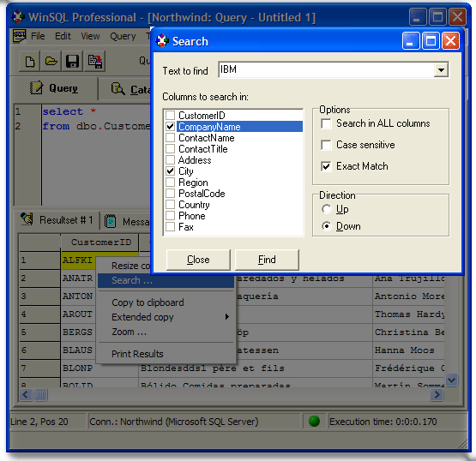Tick the PostalCode column checkbox
The width and height of the screenshot is (476, 461).
coord(171,194)
